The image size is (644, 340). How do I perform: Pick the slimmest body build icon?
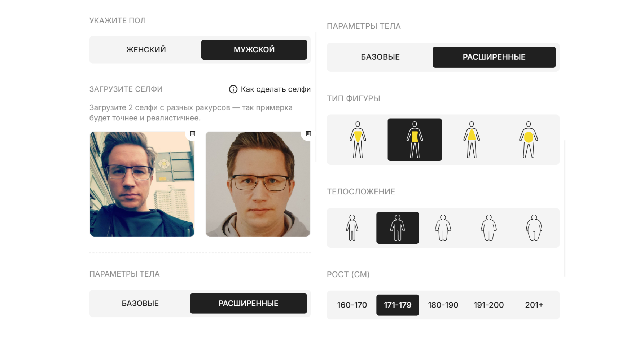click(x=352, y=228)
